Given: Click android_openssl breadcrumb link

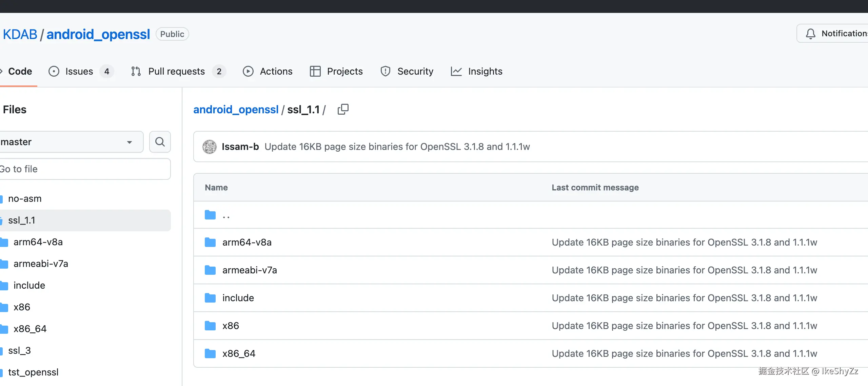Looking at the screenshot, I should (236, 110).
